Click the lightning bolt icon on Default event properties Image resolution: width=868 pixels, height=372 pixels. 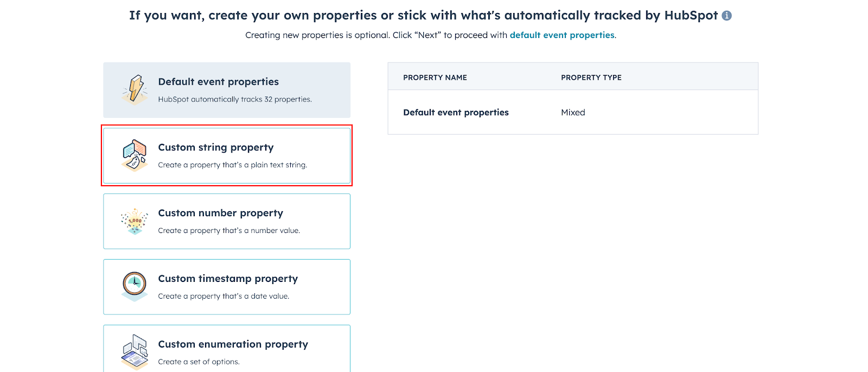(135, 90)
